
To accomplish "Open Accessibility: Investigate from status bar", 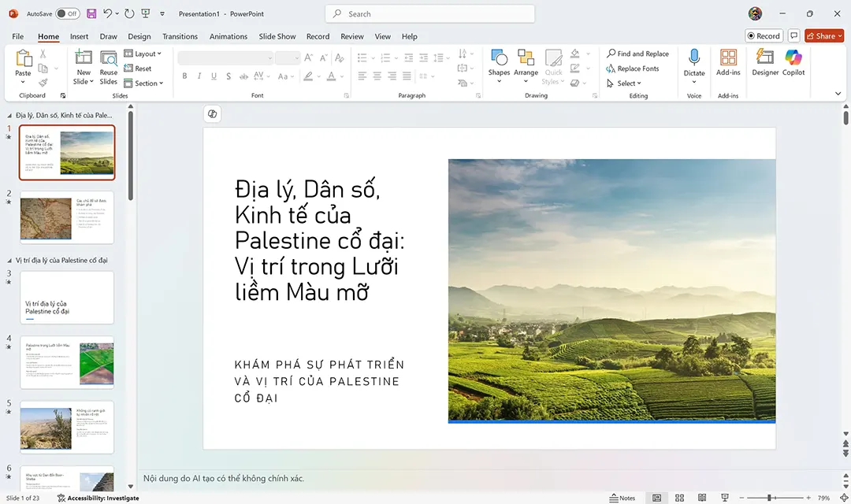I will pos(98,498).
